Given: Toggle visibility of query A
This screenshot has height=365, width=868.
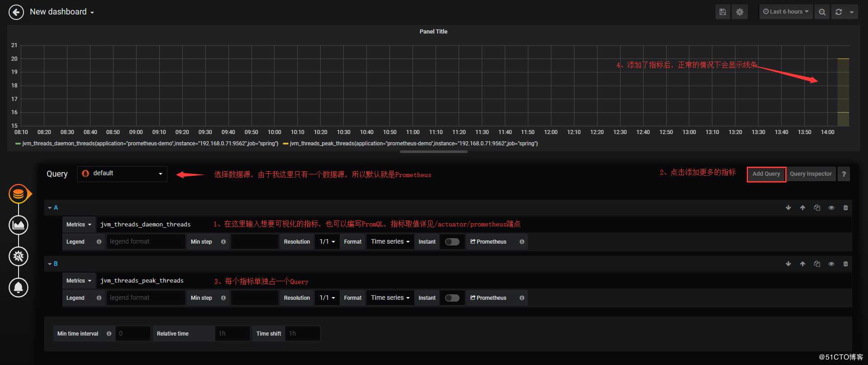Looking at the screenshot, I should 831,207.
